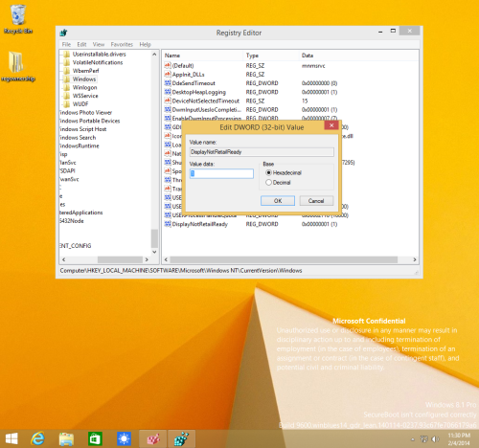Open the View menu
479x448 pixels.
click(x=99, y=44)
